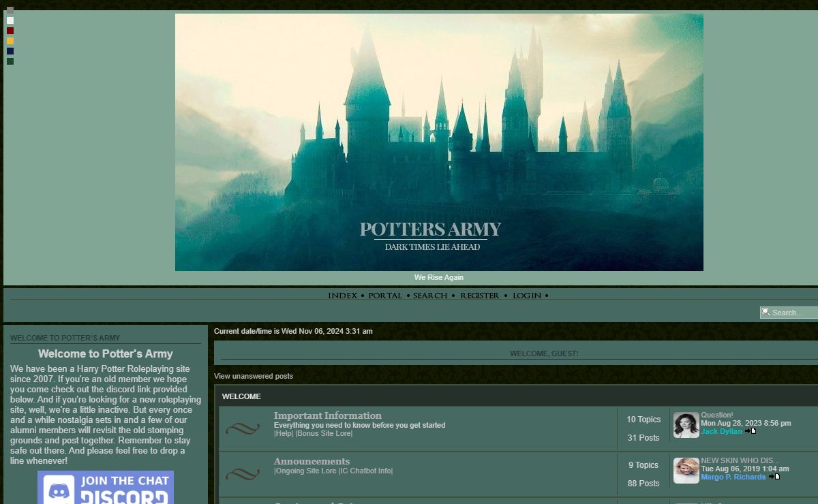Click 'Mon Aug 28, 2023 8:56 pm' timestamp
This screenshot has width=818, height=504.
click(746, 423)
